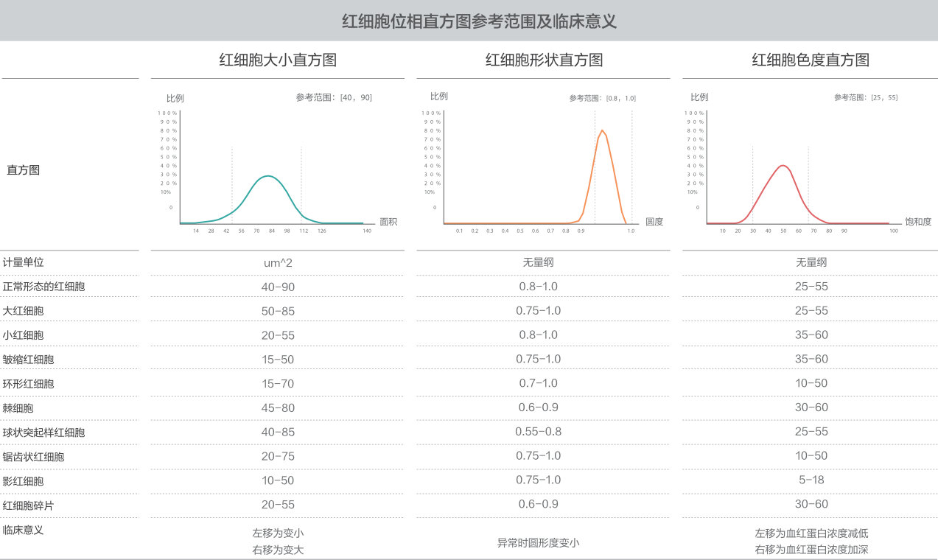Click the 饱和度 axis label
Viewport: 938px width, 560px height.
[918, 222]
